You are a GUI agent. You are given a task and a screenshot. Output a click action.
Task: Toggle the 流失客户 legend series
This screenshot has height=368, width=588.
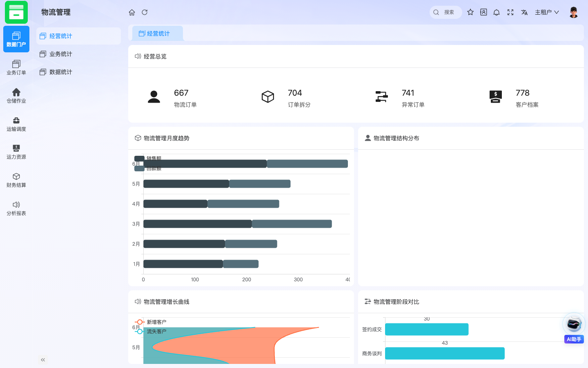tap(150, 331)
